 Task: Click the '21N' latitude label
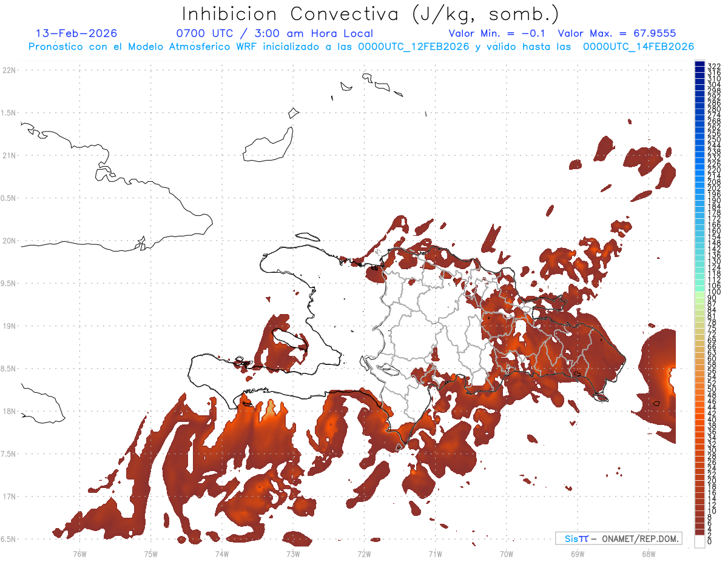[x=9, y=156]
